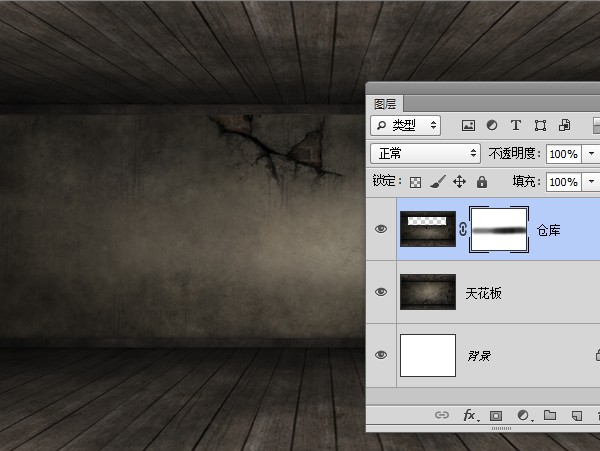The image size is (600, 451).
Task: Lock image pixels brush icon
Action: [x=438, y=182]
